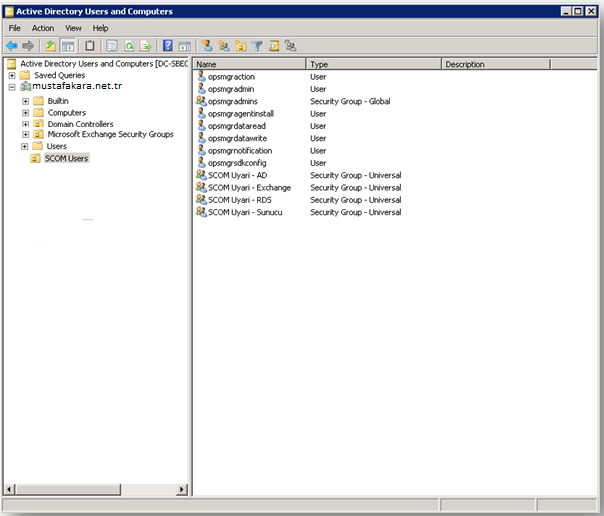604x516 pixels.
Task: Expand the Builtin container
Action: coord(25,101)
